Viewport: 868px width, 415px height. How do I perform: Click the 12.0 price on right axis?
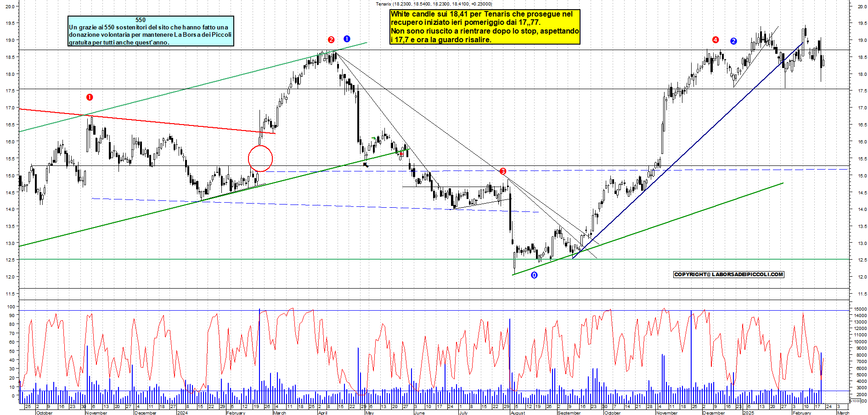(x=862, y=277)
